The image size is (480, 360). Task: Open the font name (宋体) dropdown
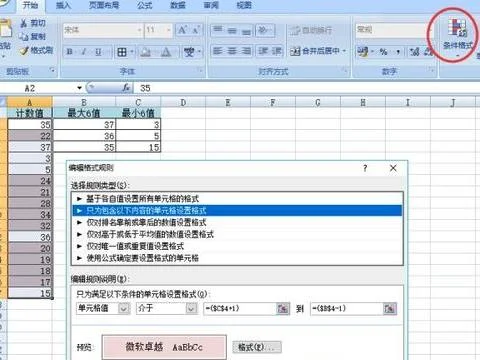(x=139, y=30)
